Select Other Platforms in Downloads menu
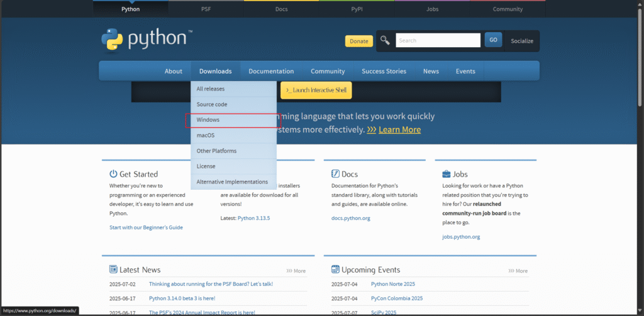Image resolution: width=644 pixels, height=316 pixels. click(x=234, y=151)
